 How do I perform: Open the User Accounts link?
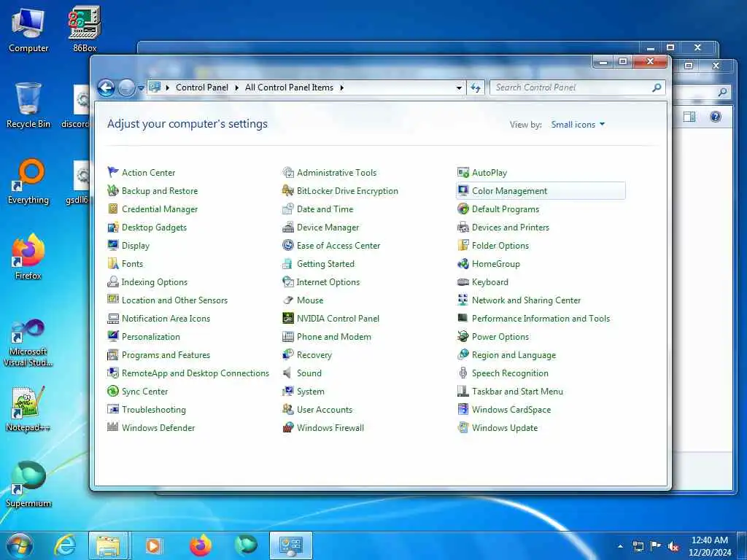[325, 410]
